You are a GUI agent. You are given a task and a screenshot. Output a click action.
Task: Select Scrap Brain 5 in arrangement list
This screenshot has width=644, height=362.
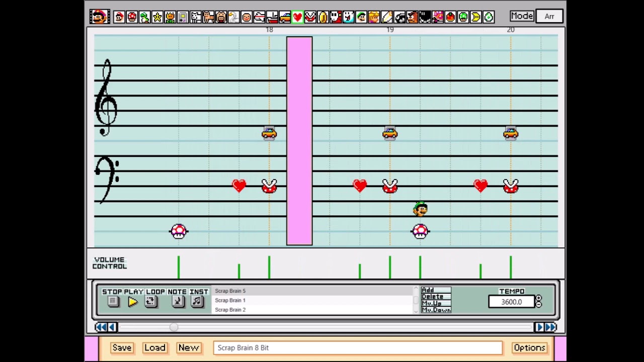tap(313, 291)
